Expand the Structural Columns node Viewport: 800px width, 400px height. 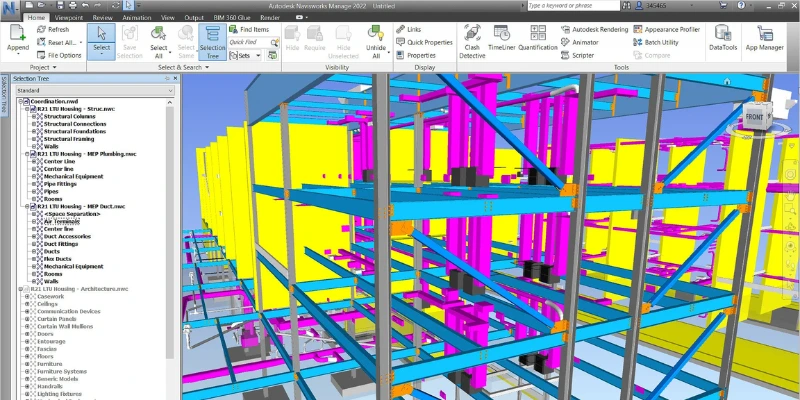point(34,116)
